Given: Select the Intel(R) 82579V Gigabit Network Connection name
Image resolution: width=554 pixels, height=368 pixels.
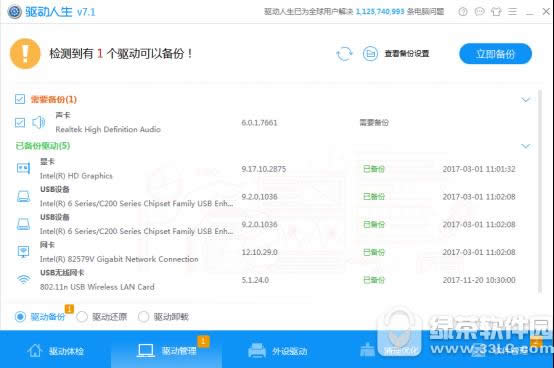Looking at the screenshot, I should click(x=119, y=259).
